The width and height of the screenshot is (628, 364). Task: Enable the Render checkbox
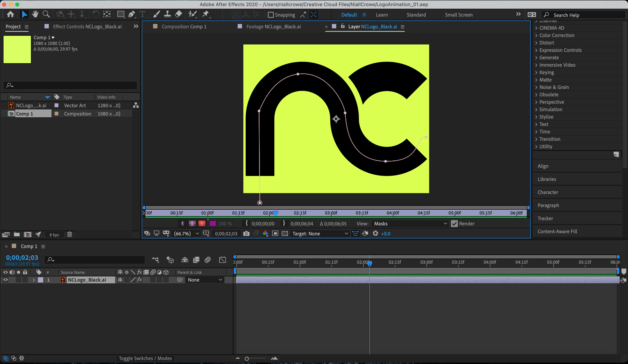tap(454, 223)
